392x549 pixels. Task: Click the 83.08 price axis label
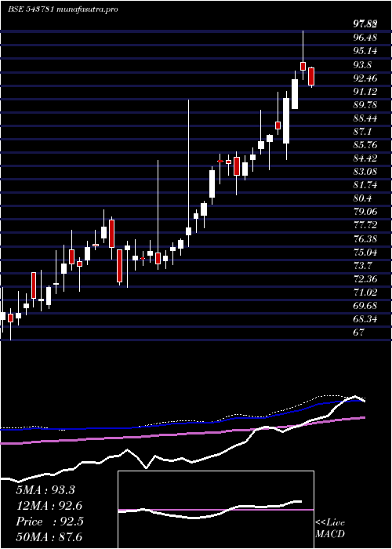[x=365, y=172]
